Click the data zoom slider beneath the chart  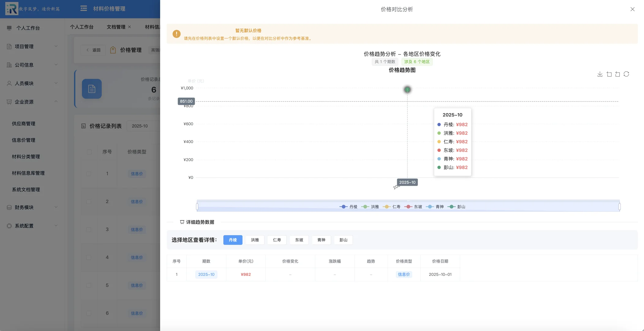tap(276, 206)
